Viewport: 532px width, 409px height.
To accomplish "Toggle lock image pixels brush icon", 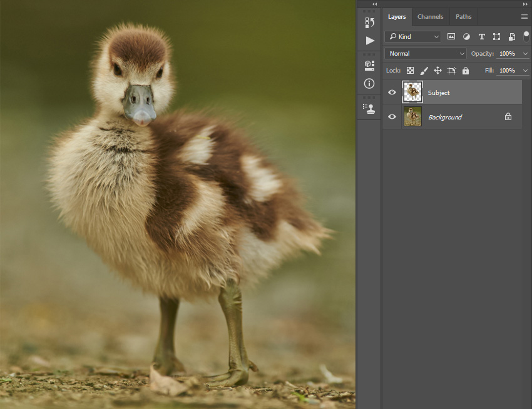I will [424, 71].
